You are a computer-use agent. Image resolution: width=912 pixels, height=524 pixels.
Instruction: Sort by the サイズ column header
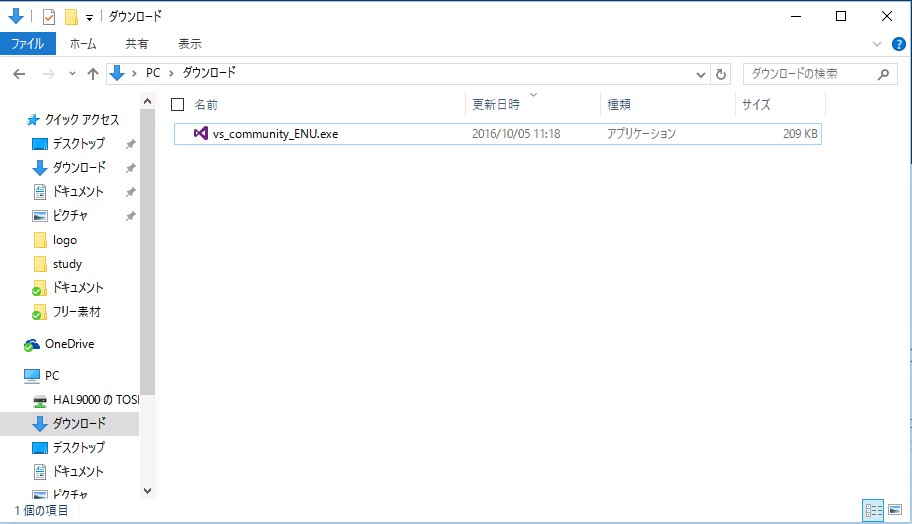[x=756, y=105]
